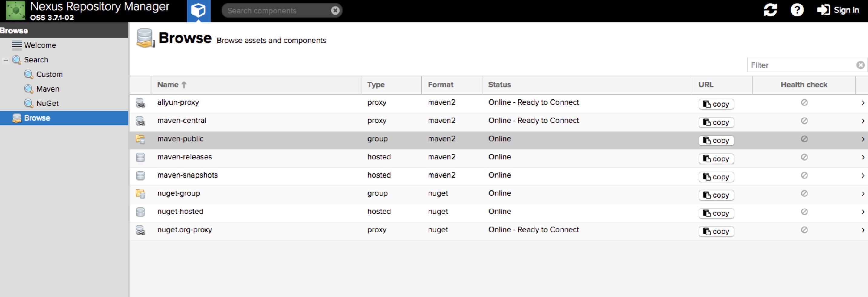Screen dimensions: 868x297
Task: Click the nuget-group folder icon
Action: pos(140,194)
